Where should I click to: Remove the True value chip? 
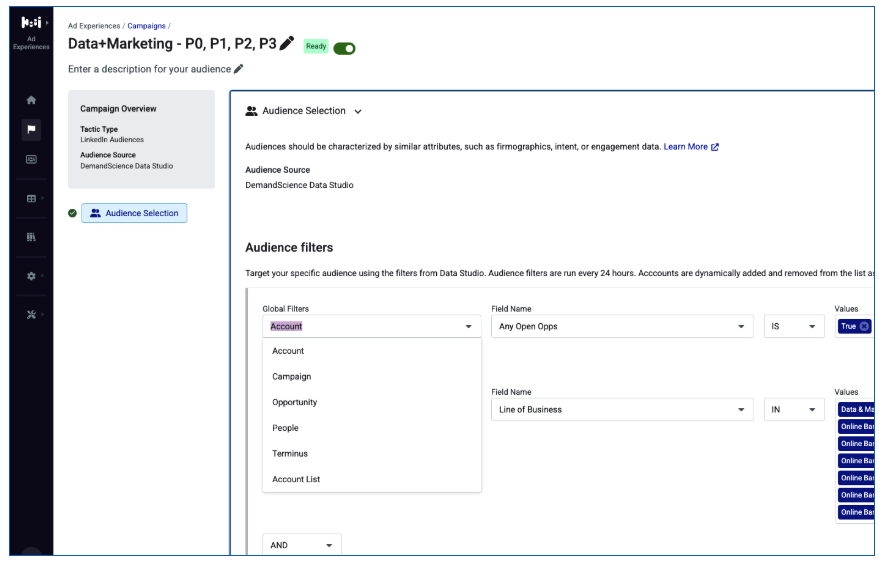tap(864, 326)
